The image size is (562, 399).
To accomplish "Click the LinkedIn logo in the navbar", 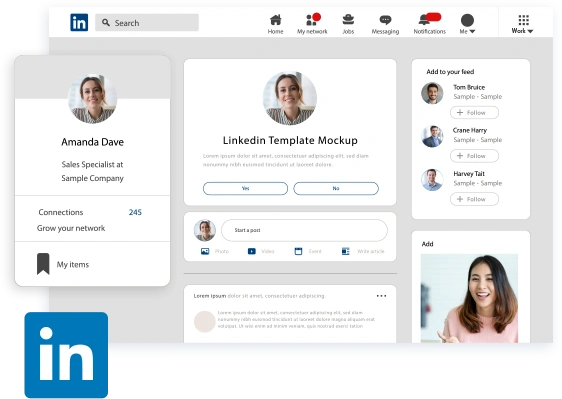I will (79, 23).
